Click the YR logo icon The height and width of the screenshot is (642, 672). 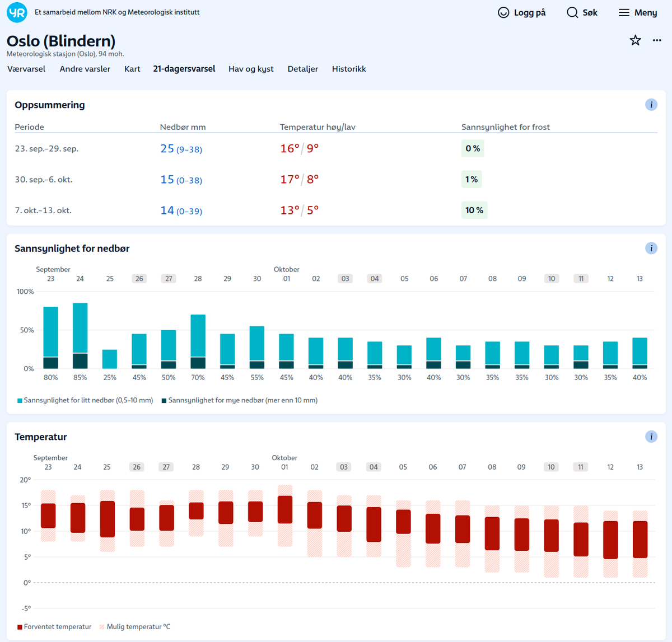(17, 12)
